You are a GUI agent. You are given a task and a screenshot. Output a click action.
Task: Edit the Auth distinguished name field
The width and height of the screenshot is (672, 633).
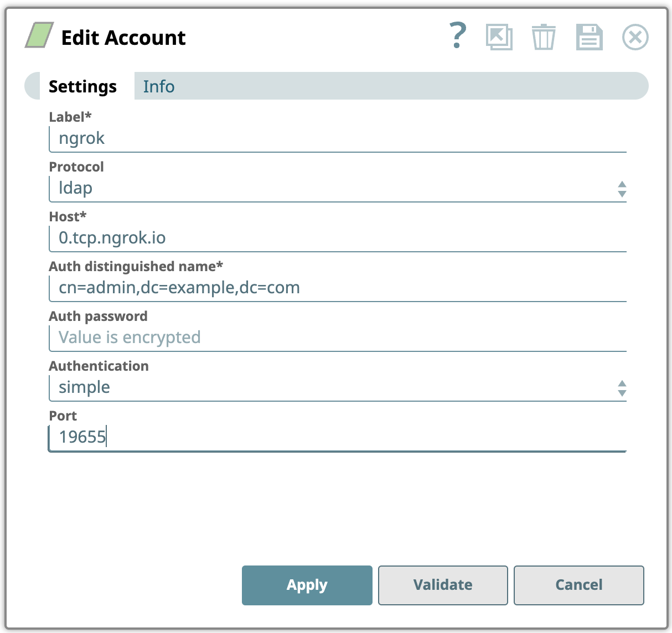click(x=338, y=288)
